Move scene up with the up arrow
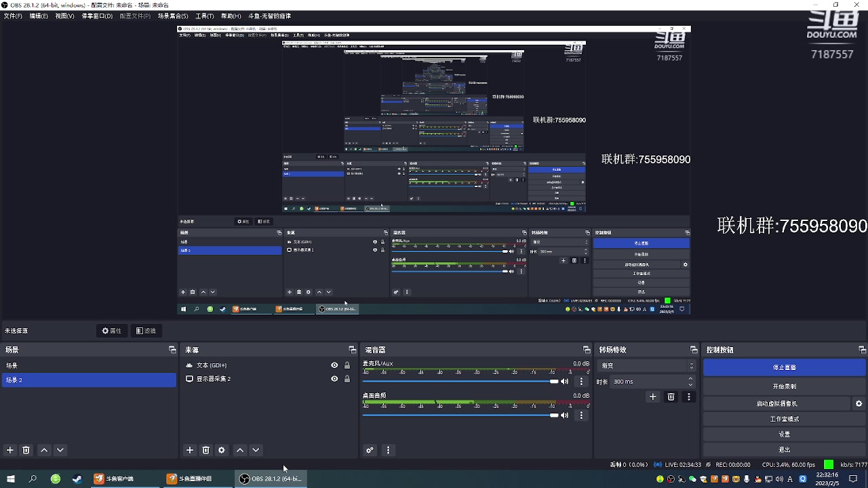Viewport: 868px width, 488px height. 44,450
